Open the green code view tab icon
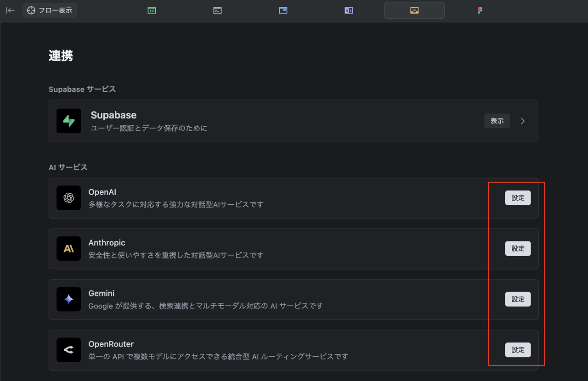The width and height of the screenshot is (588, 381). [152, 10]
